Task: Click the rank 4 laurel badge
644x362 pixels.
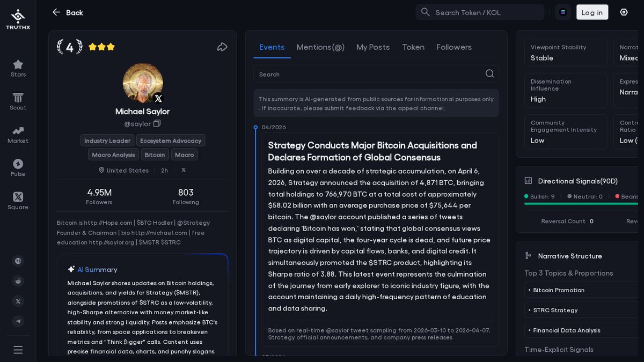Action: (x=69, y=47)
